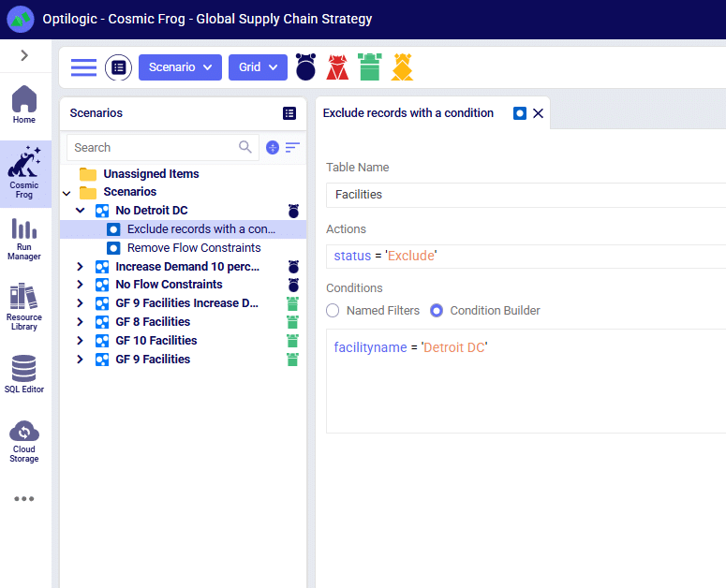Select Increase Demand 10 perc... scenario
The height and width of the screenshot is (588, 726).
[x=187, y=267]
